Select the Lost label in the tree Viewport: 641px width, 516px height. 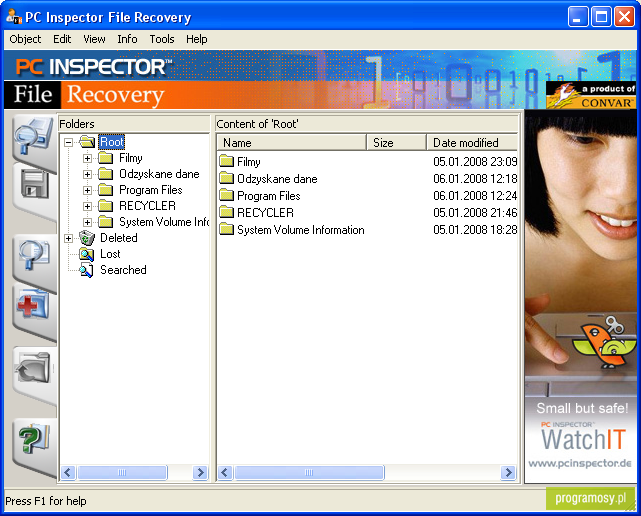(110, 254)
